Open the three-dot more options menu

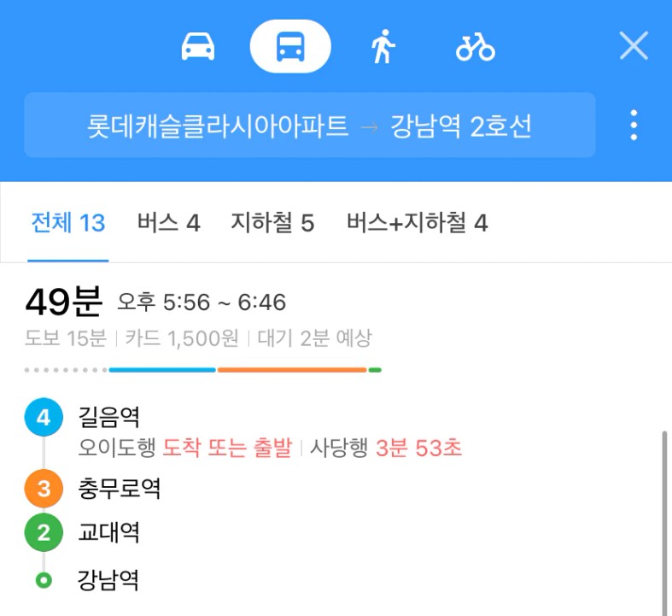point(634,126)
